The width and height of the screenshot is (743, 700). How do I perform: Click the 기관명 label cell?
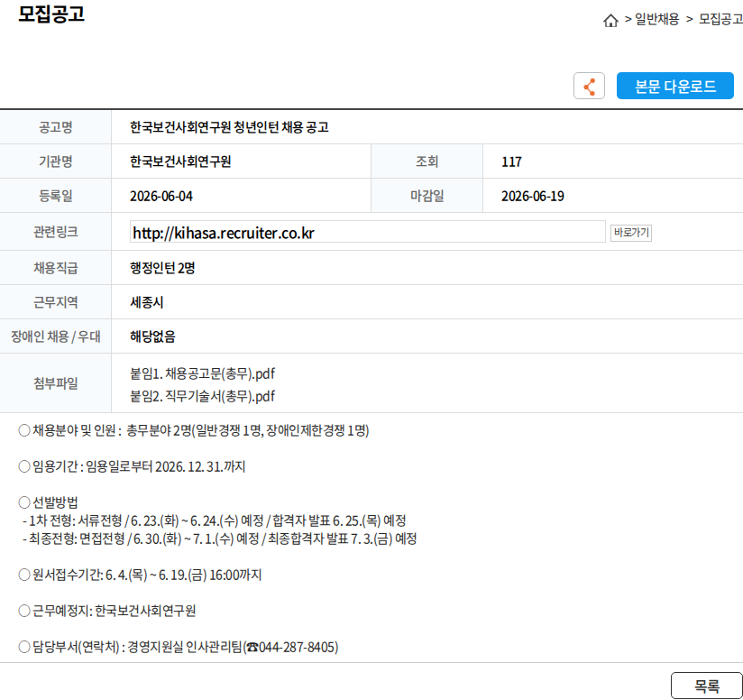55,161
